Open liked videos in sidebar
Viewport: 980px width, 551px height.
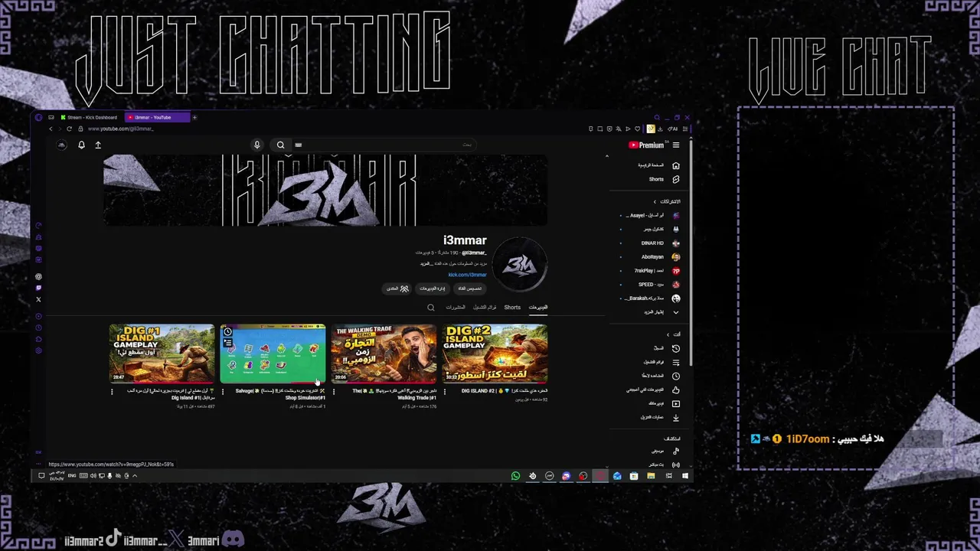(676, 390)
